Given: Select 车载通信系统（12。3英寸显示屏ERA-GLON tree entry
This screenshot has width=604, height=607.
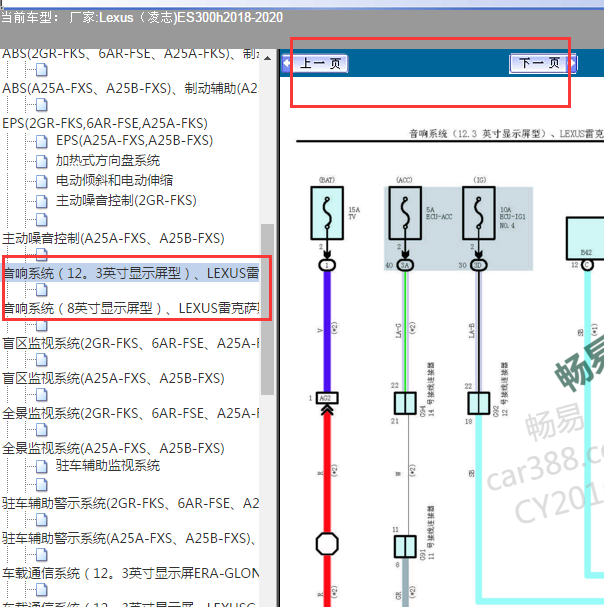Looking at the screenshot, I should pos(130,573).
